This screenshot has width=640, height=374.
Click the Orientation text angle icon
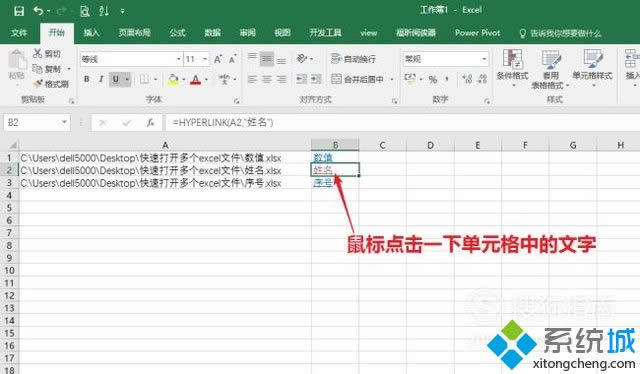pos(302,59)
